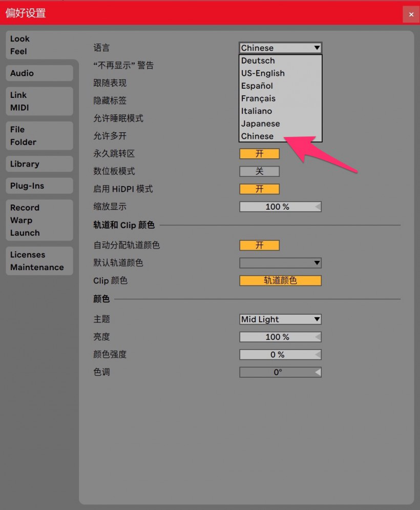Pick Japanese in the language dropdown
Viewport: 420px width, 510px height.
pos(281,124)
